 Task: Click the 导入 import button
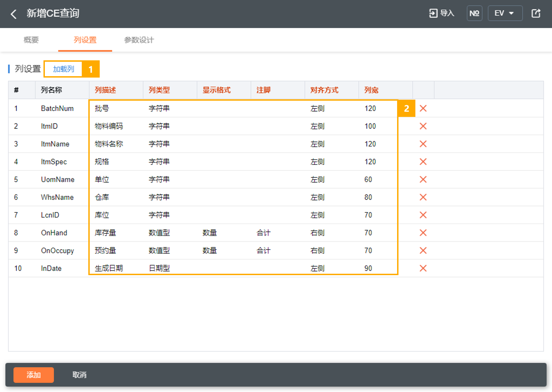[442, 13]
